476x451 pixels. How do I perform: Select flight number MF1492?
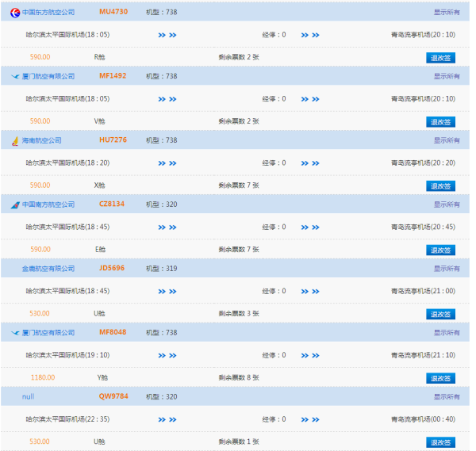click(113, 76)
